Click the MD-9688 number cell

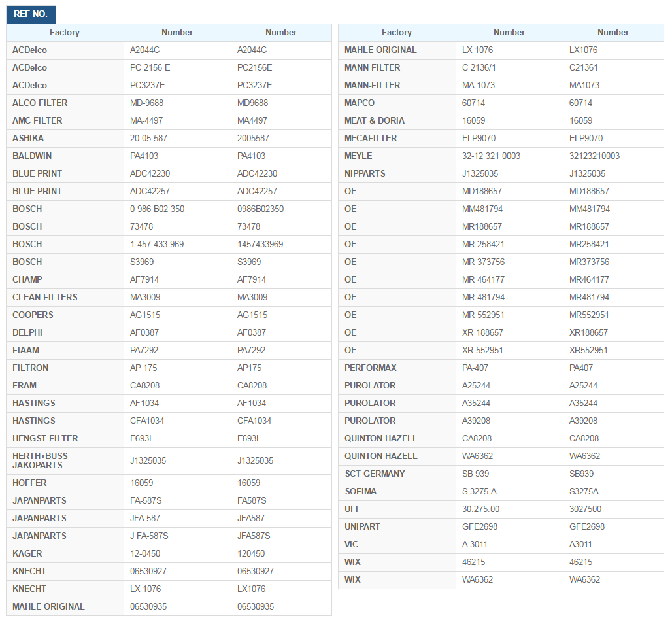tap(177, 103)
